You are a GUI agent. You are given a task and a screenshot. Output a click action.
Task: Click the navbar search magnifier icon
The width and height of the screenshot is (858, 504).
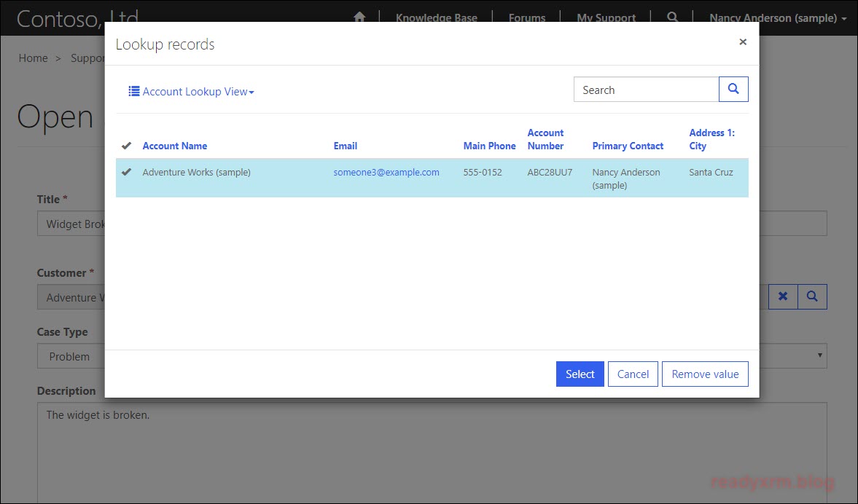point(673,17)
